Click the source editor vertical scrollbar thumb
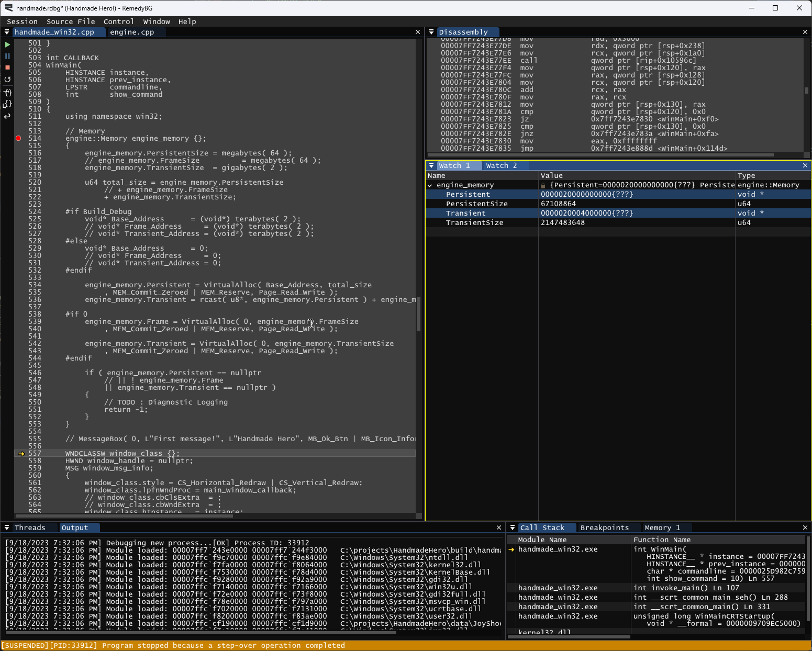Image resolution: width=812 pixels, height=651 pixels. click(419, 314)
